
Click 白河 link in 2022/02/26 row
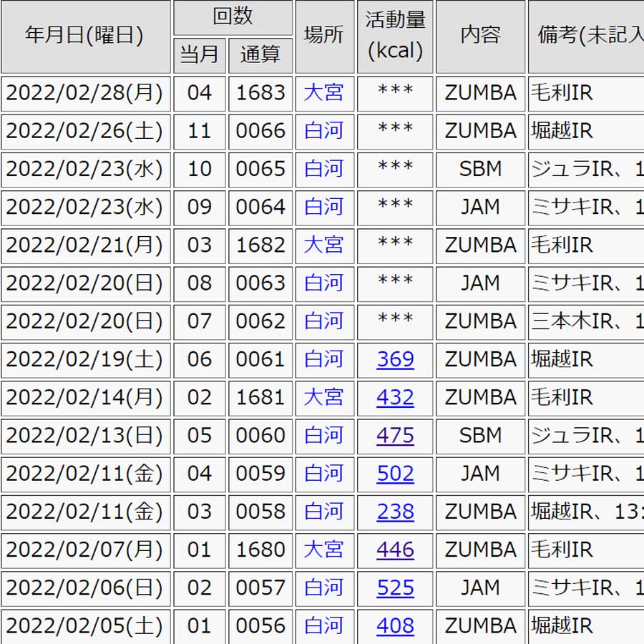click(x=323, y=131)
